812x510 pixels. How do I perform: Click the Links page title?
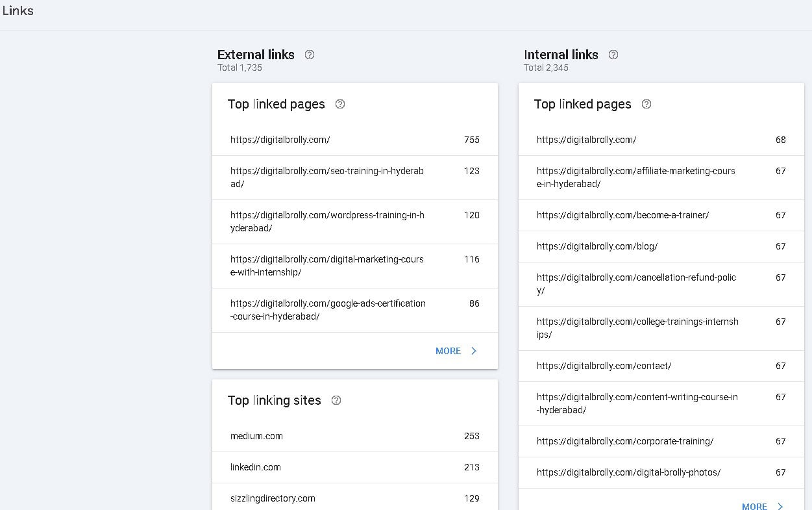pos(18,10)
